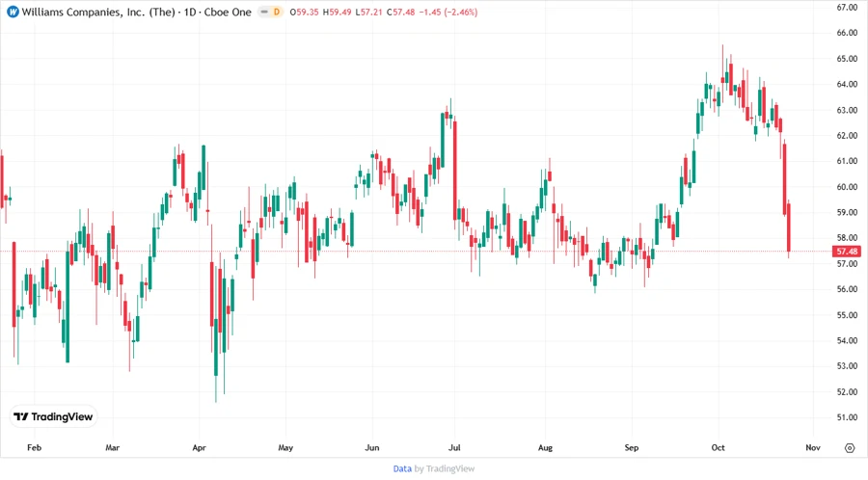Viewport: 868px width, 480px height.
Task: Click the Williams Companies, Inc. symbol title
Action: click(98, 12)
